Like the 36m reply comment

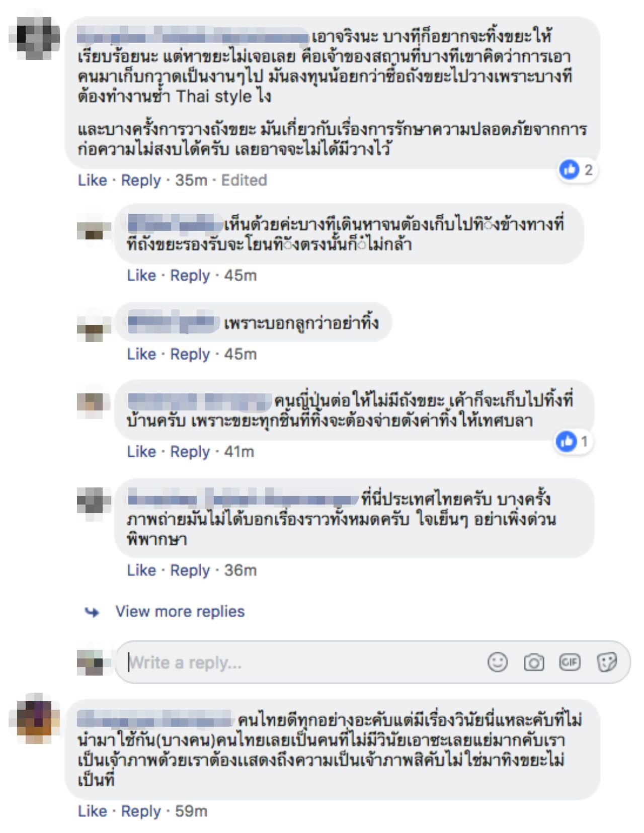141,570
